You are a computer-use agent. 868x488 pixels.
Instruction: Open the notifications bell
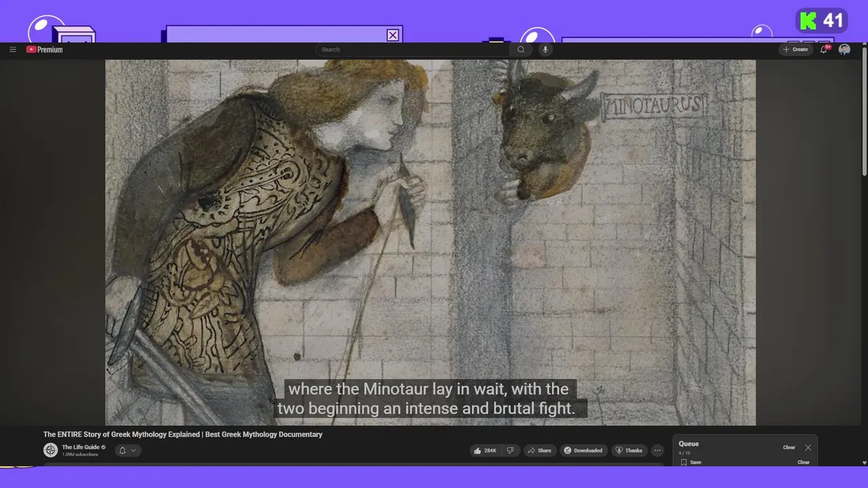825,49
